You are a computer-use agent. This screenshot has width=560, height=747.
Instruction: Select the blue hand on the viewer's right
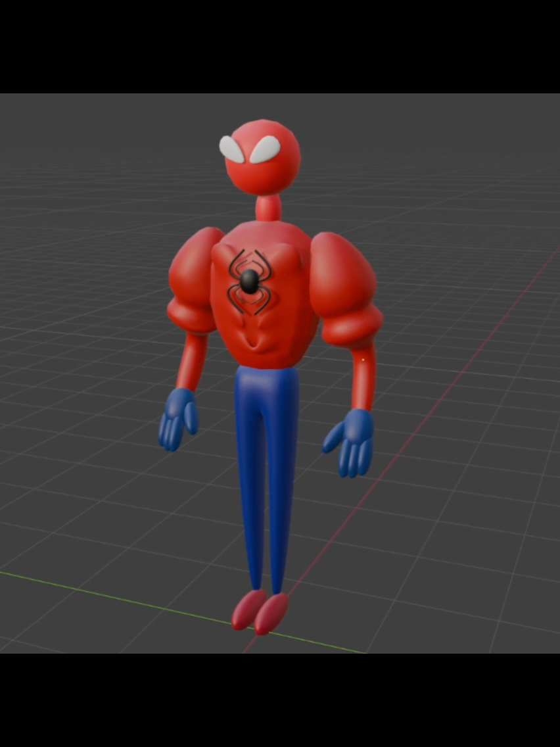(350, 443)
